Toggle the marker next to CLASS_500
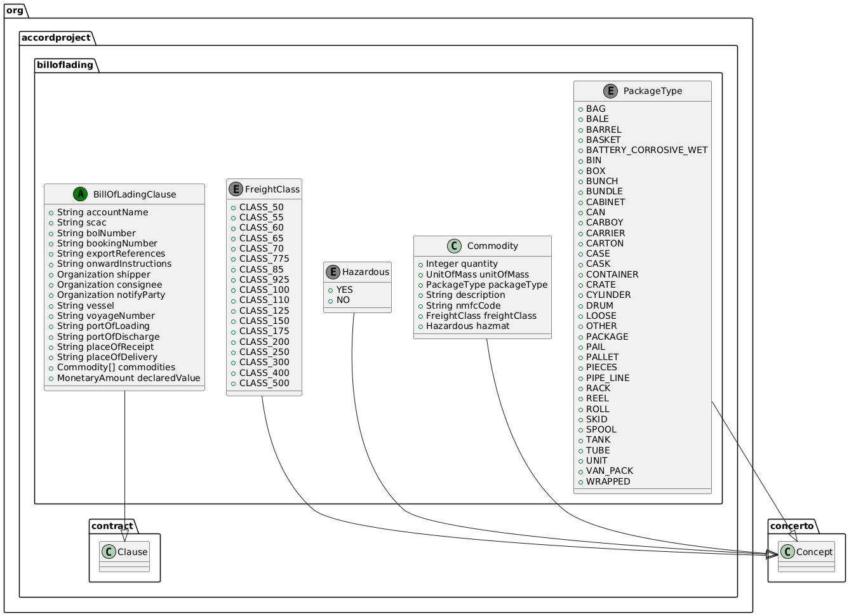Image resolution: width=849 pixels, height=616 pixels. coord(234,383)
